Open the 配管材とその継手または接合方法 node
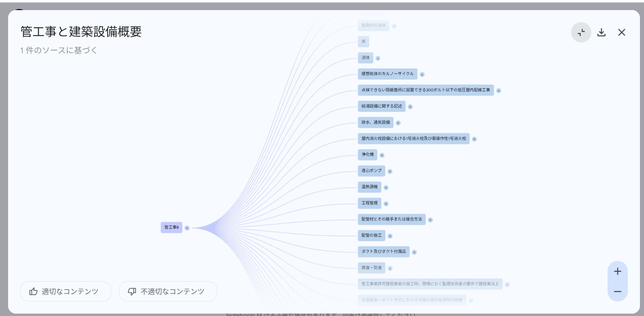Viewport: 644px width, 316px height. pyautogui.click(x=392, y=219)
